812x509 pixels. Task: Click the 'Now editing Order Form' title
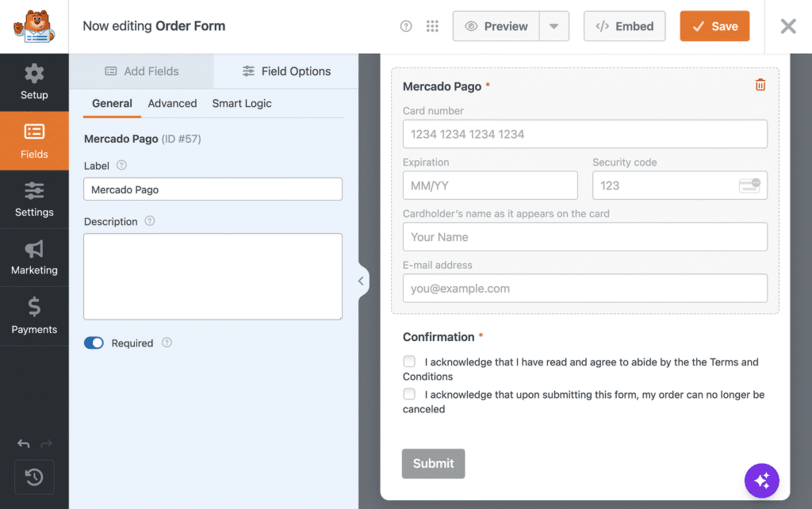coord(154,26)
